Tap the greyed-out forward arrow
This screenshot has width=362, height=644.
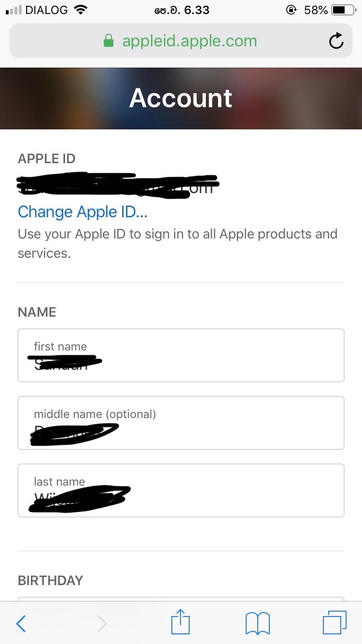102,624
